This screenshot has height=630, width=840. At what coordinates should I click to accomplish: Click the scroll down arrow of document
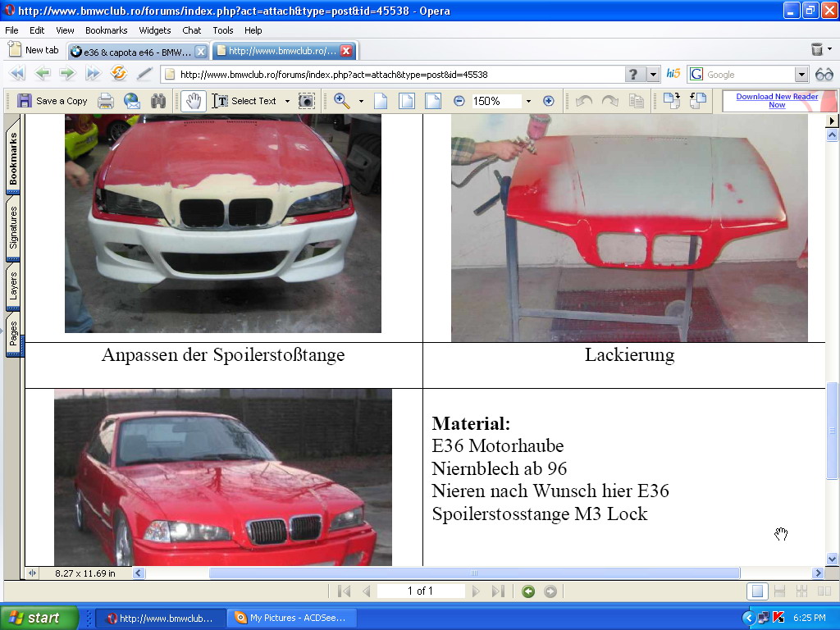pos(832,559)
